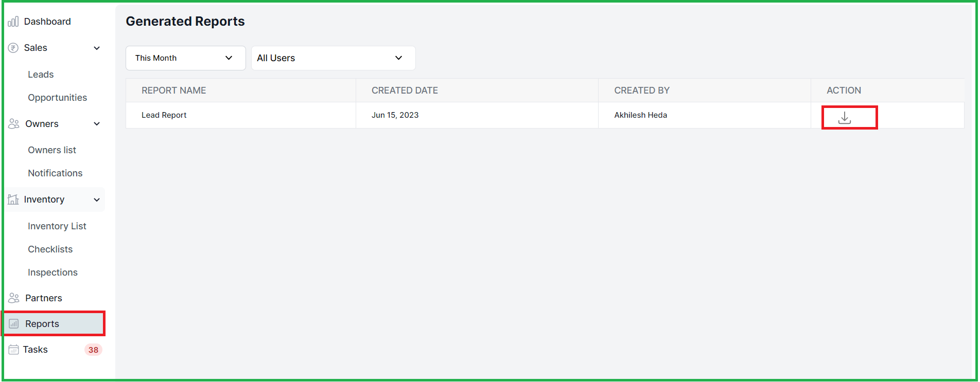Click the Reports chart icon

click(14, 324)
